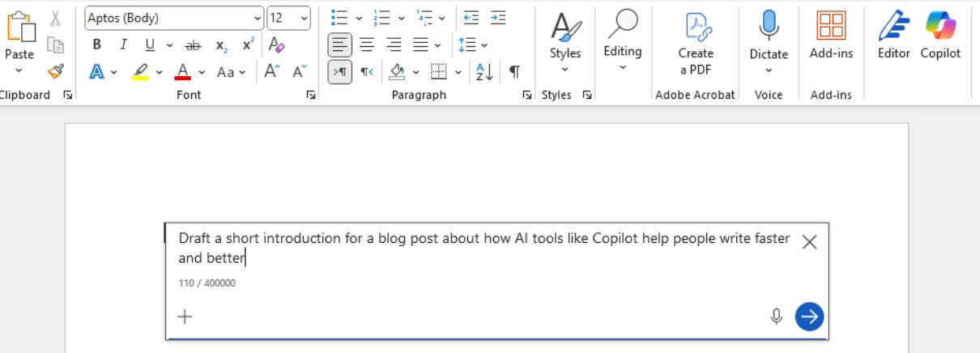The height and width of the screenshot is (353, 980).
Task: Click the Paste clipboard icon
Action: [x=19, y=26]
